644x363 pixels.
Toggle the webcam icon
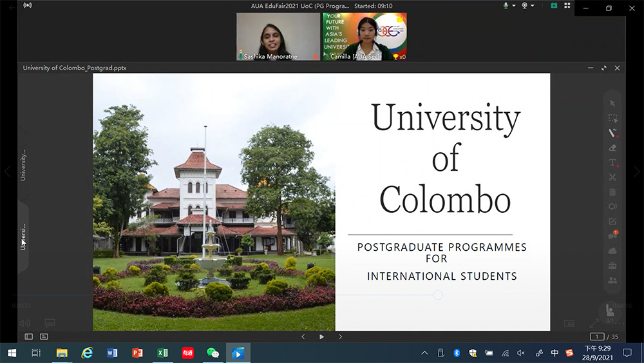(x=524, y=5)
